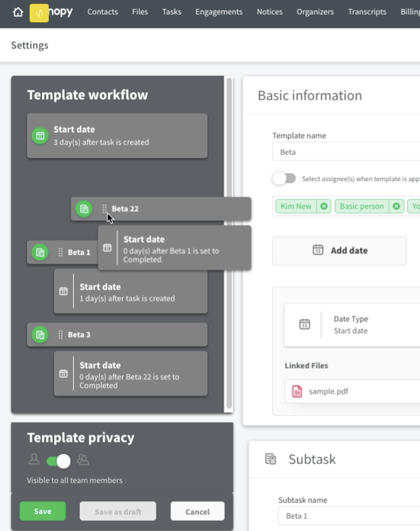
Task: Click the green subtask icon for Beta 22
Action: (84, 209)
